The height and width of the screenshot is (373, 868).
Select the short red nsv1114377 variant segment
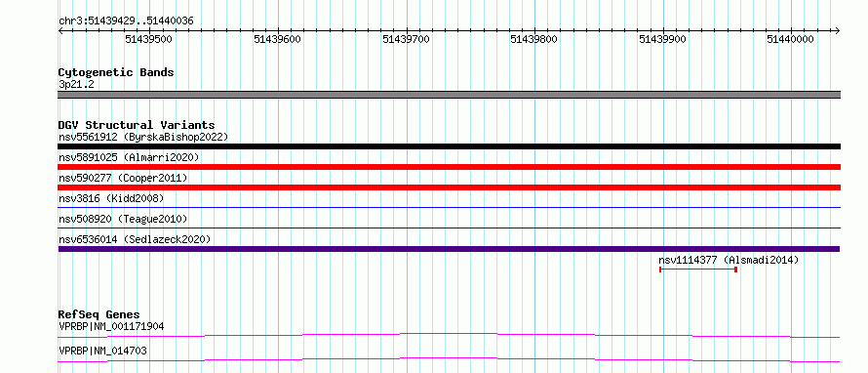[x=698, y=269]
